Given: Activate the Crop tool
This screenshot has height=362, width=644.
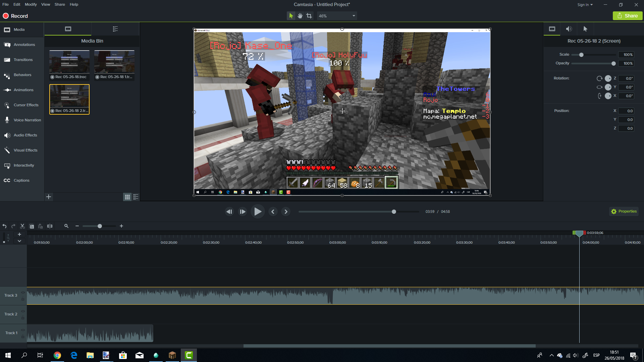Looking at the screenshot, I should coord(309,16).
